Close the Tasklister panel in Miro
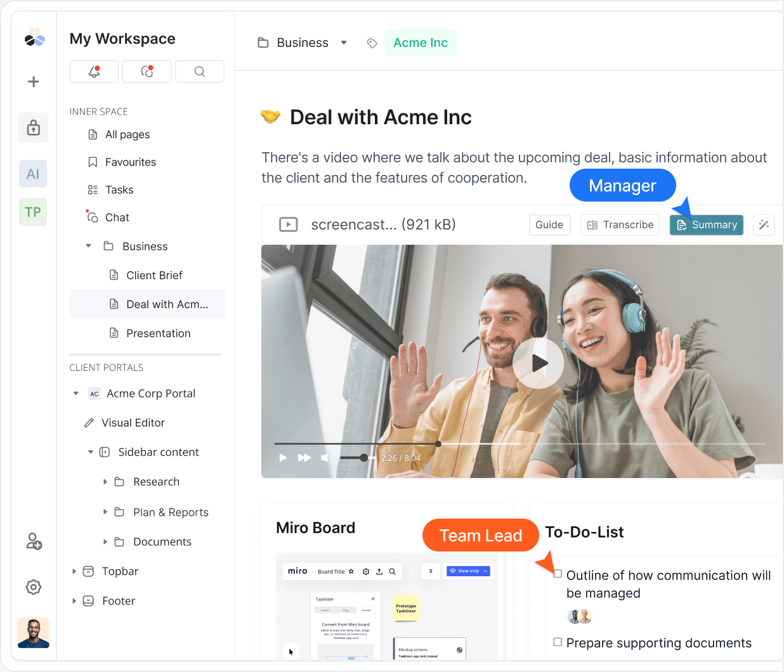 point(373,599)
